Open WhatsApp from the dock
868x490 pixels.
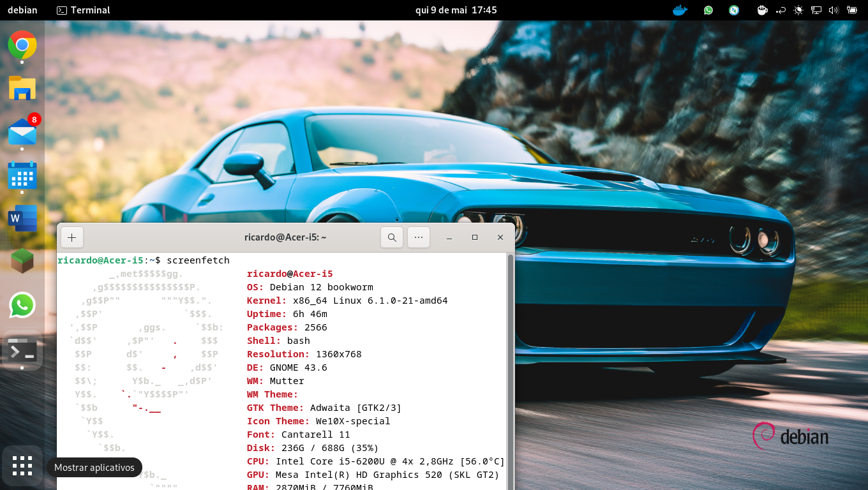pos(22,305)
